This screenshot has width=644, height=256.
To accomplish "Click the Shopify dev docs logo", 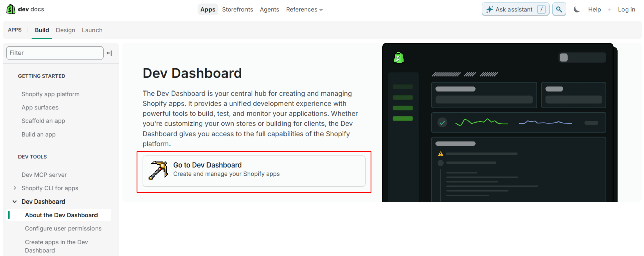I will 11,9.
